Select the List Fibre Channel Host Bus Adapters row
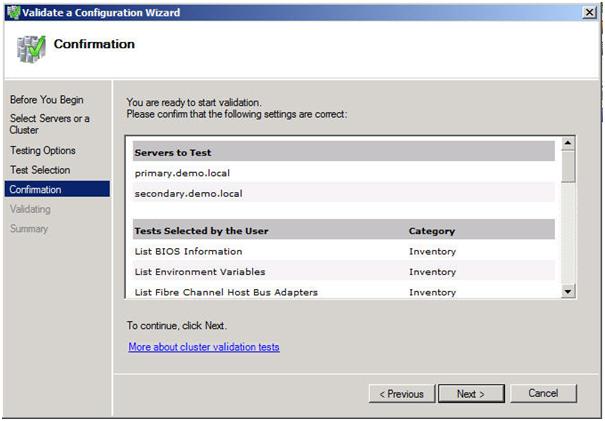The height and width of the screenshot is (421, 605). [226, 292]
